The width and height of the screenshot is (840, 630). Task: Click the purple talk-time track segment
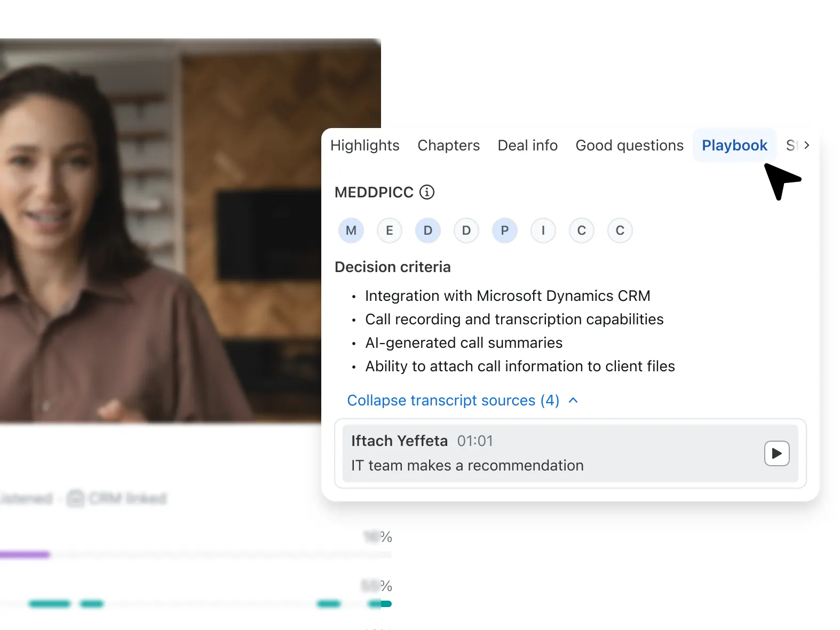(x=25, y=555)
